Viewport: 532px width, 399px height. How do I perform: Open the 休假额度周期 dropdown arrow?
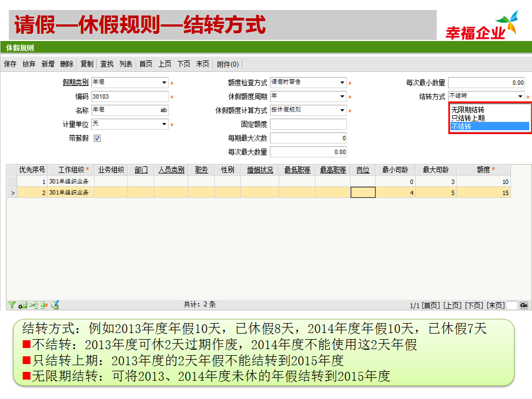[342, 97]
